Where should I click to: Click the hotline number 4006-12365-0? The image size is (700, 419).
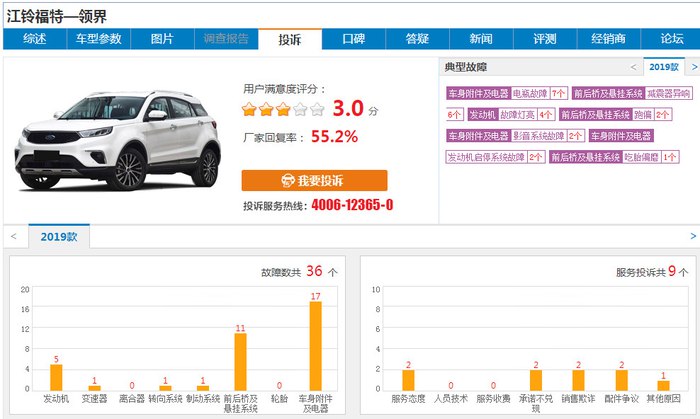pyautogui.click(x=352, y=205)
